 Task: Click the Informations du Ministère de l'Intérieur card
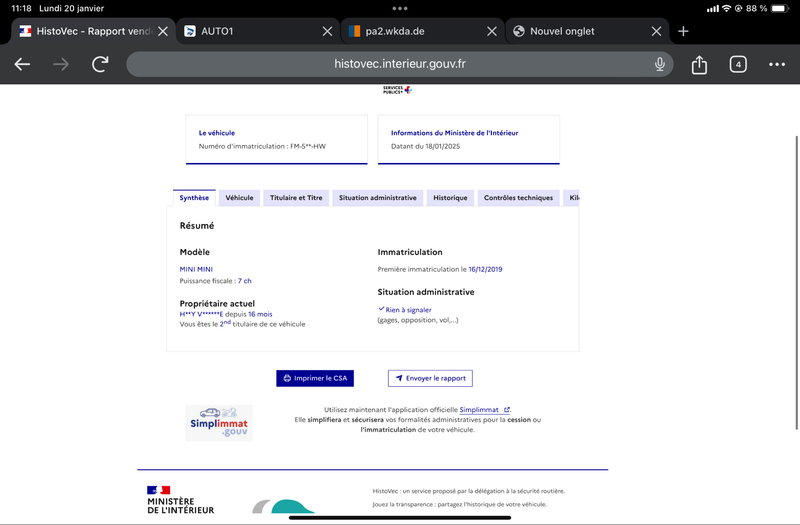click(x=468, y=139)
